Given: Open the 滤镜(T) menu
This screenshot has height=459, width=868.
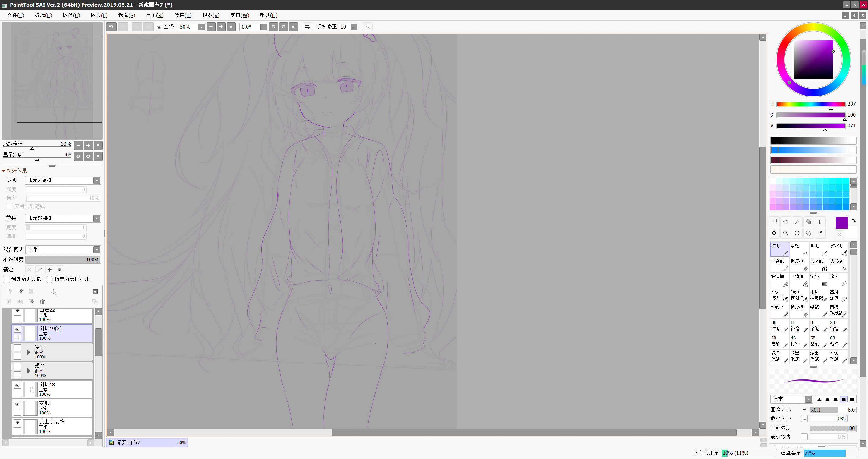Looking at the screenshot, I should click(183, 15).
